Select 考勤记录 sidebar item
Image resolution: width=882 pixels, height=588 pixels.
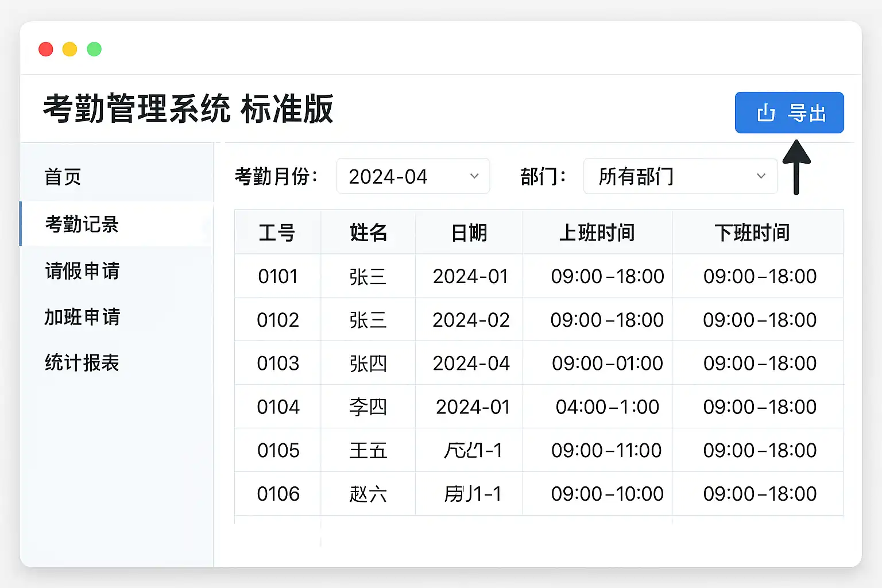pos(82,224)
